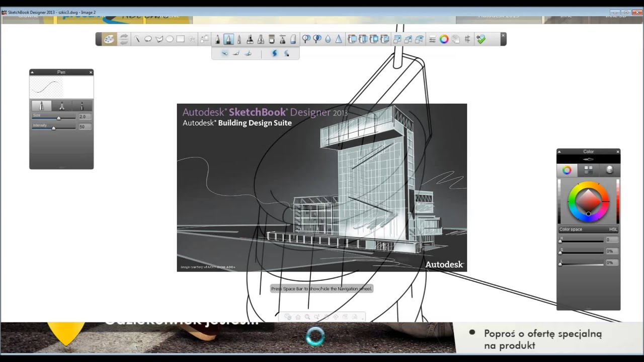Close the Color panel
The height and width of the screenshot is (362, 644).
(x=618, y=151)
